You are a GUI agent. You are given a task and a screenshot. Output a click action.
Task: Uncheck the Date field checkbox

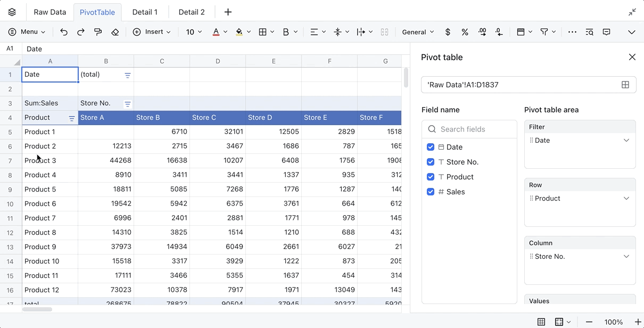(x=431, y=147)
